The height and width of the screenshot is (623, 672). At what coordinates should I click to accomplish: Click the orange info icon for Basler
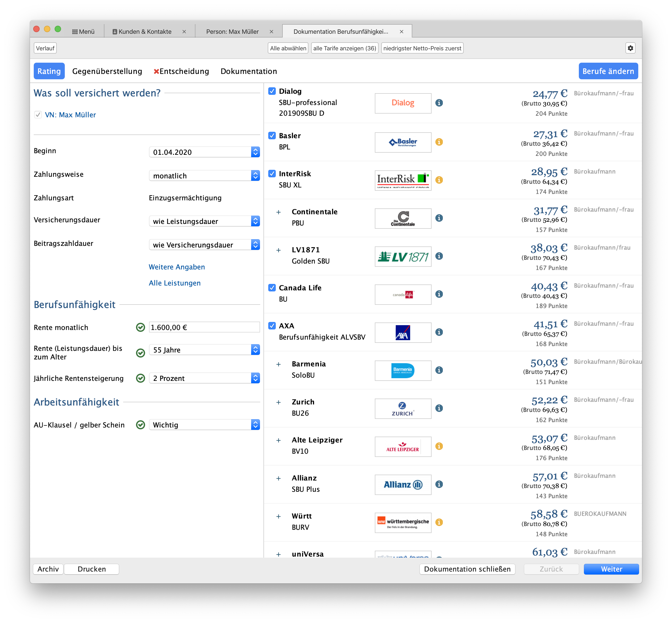(439, 142)
